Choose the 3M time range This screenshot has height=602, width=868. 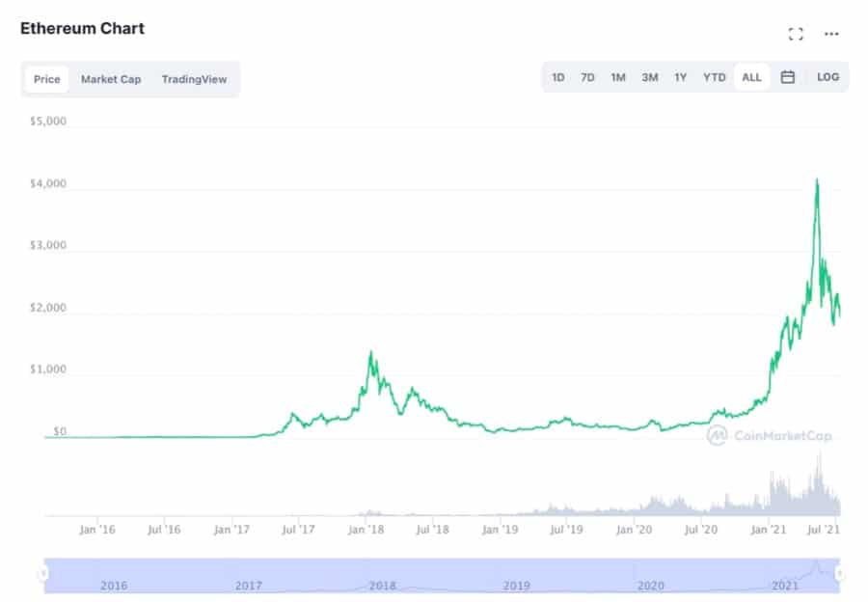click(x=650, y=77)
